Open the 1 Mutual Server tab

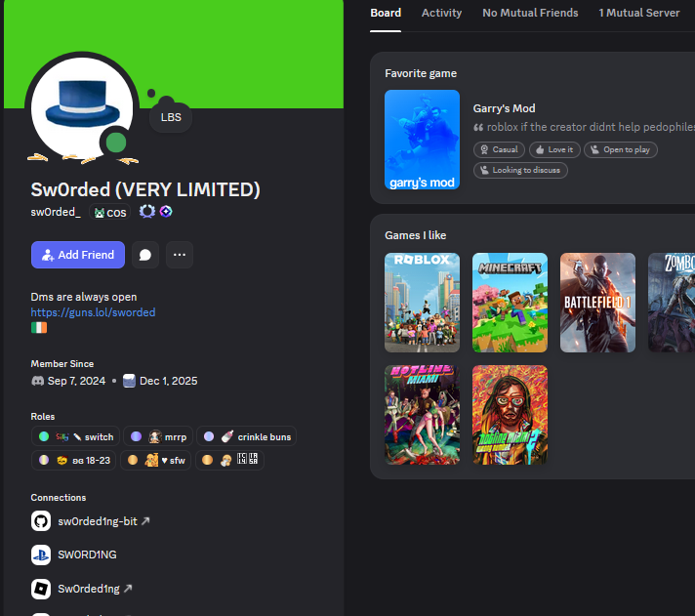click(638, 13)
